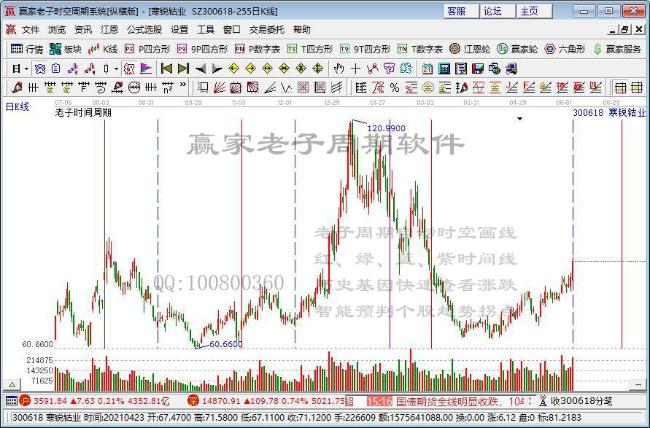650x428 pixels.
Task: Open the 浏览 menu
Action: (56, 29)
